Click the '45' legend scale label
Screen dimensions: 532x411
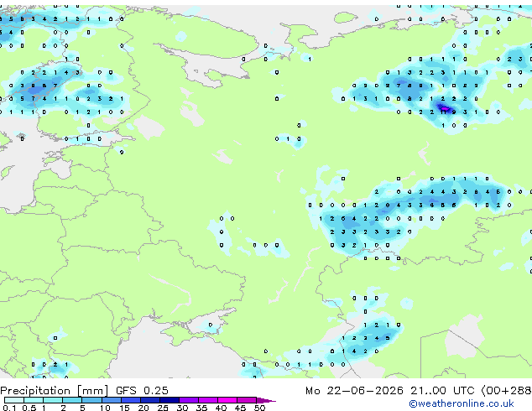[x=240, y=408]
